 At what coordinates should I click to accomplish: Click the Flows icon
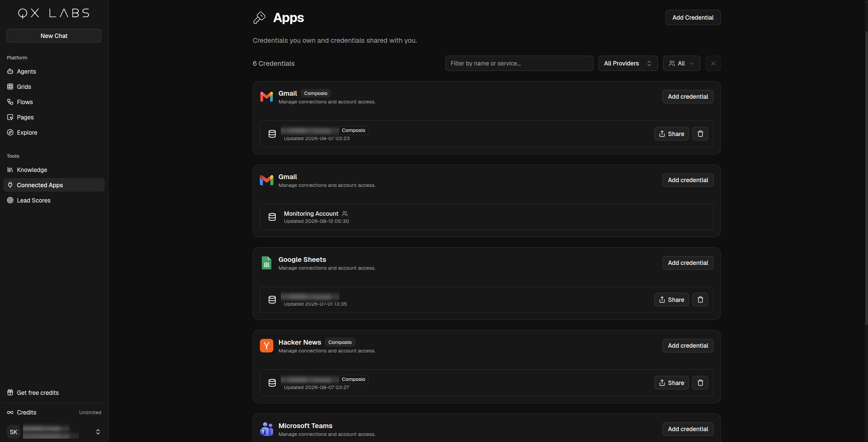pos(10,102)
